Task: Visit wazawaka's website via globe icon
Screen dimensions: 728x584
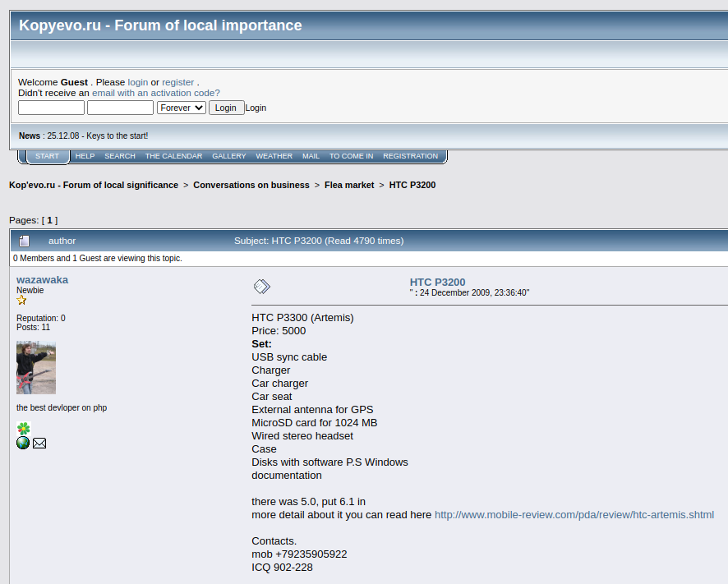Action: (x=23, y=443)
